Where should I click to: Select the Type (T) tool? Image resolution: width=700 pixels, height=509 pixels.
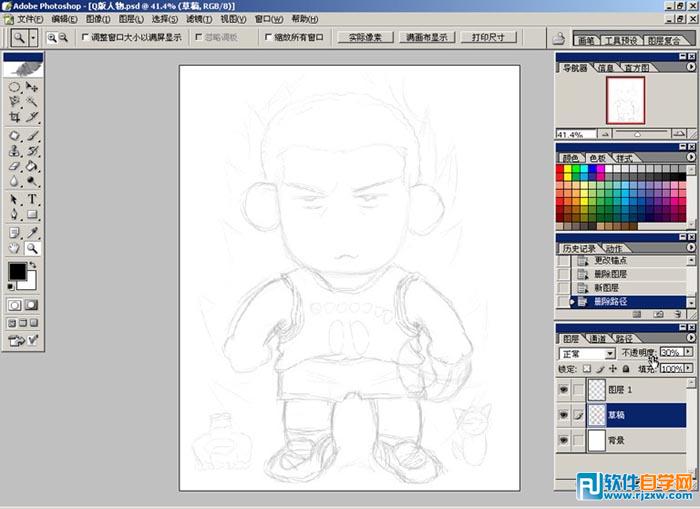[32, 199]
